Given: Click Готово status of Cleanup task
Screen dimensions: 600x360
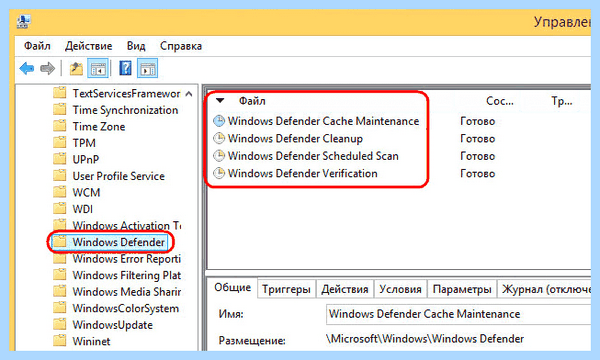Looking at the screenshot, I should point(478,138).
